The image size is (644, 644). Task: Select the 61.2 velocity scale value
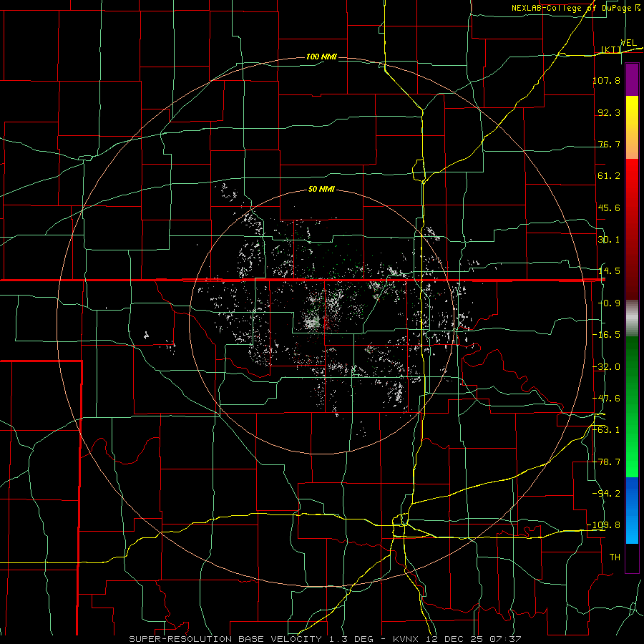click(x=609, y=176)
